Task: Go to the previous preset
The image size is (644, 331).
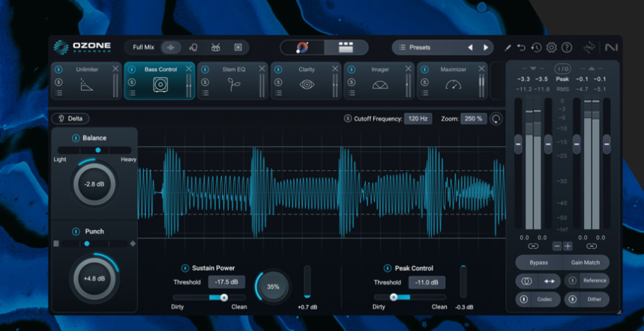Action: pyautogui.click(x=470, y=48)
